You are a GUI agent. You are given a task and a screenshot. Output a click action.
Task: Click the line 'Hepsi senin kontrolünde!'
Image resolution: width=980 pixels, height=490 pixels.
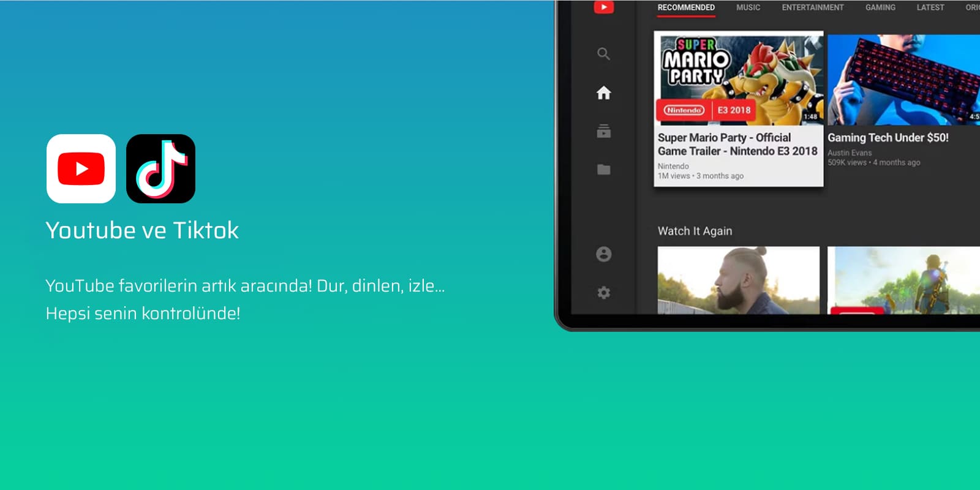[143, 313]
